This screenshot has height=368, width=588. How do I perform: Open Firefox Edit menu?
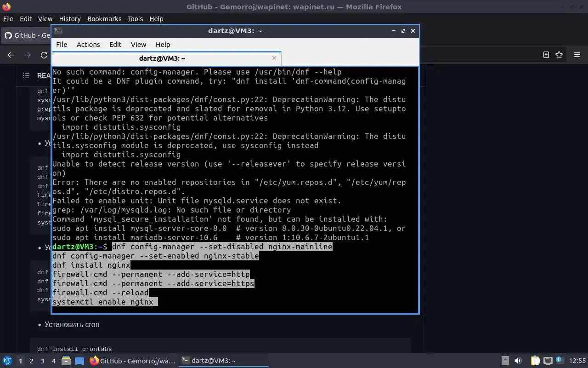(x=26, y=19)
